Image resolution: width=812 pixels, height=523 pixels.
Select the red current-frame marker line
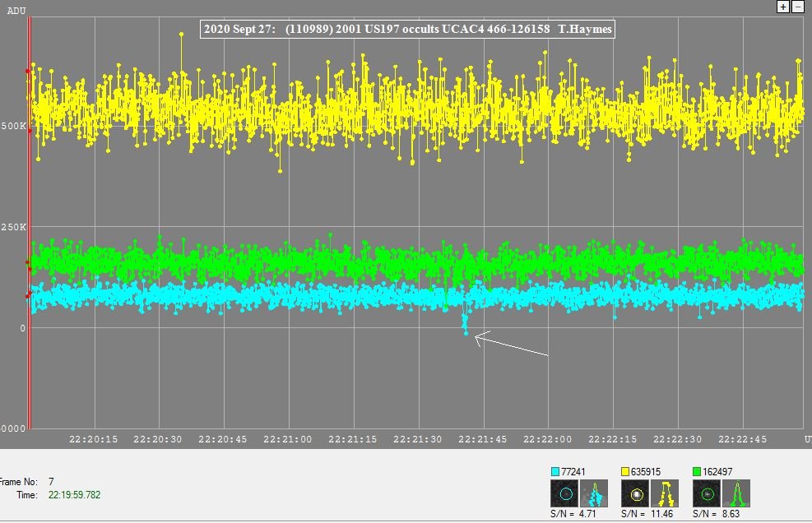[x=30, y=222]
